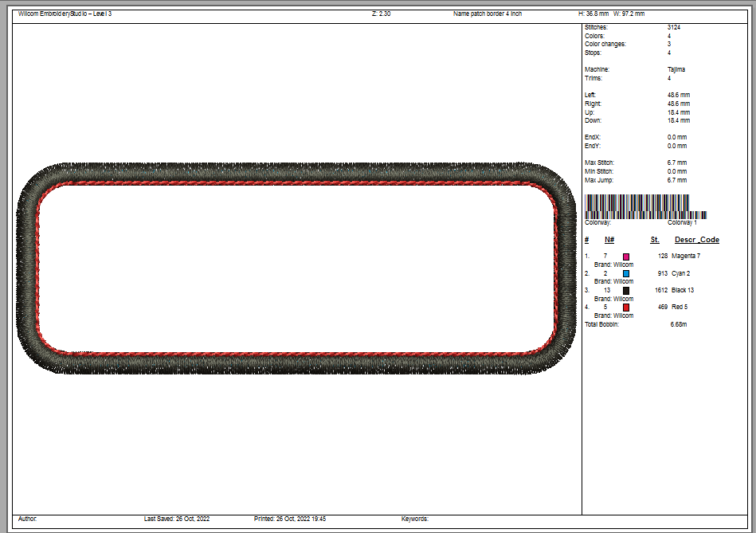Click the Black 13 color swatch
The width and height of the screenshot is (756, 533).
(626, 290)
